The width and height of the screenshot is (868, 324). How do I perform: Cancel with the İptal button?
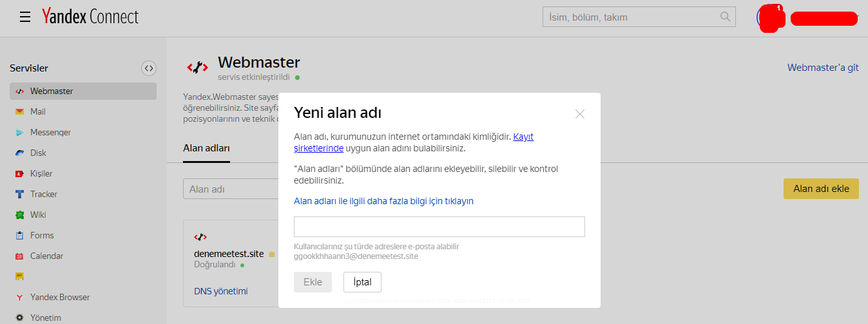point(362,282)
